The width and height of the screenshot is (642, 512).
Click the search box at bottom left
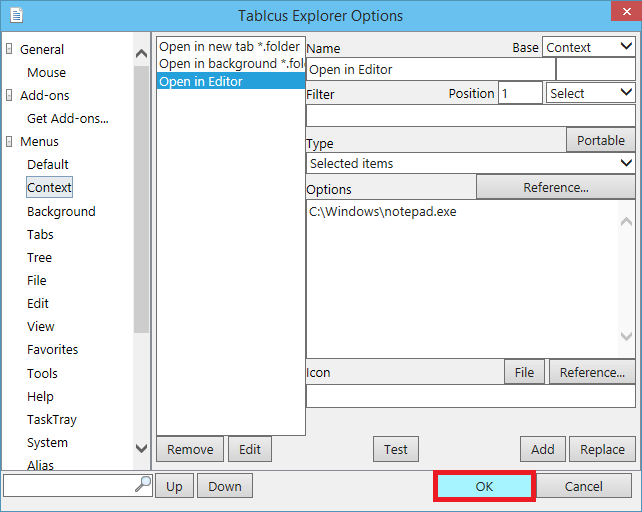[x=78, y=485]
